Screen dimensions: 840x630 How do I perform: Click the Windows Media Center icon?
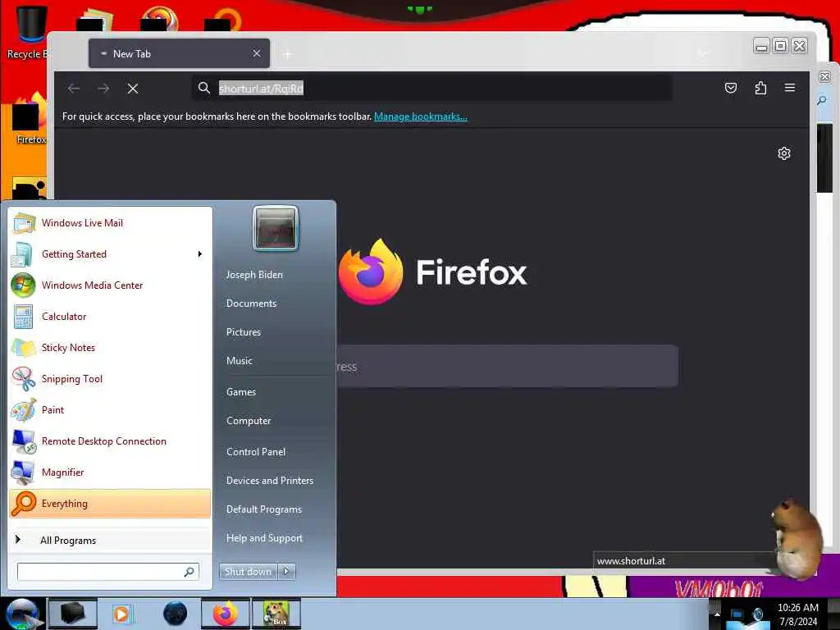[24, 285]
